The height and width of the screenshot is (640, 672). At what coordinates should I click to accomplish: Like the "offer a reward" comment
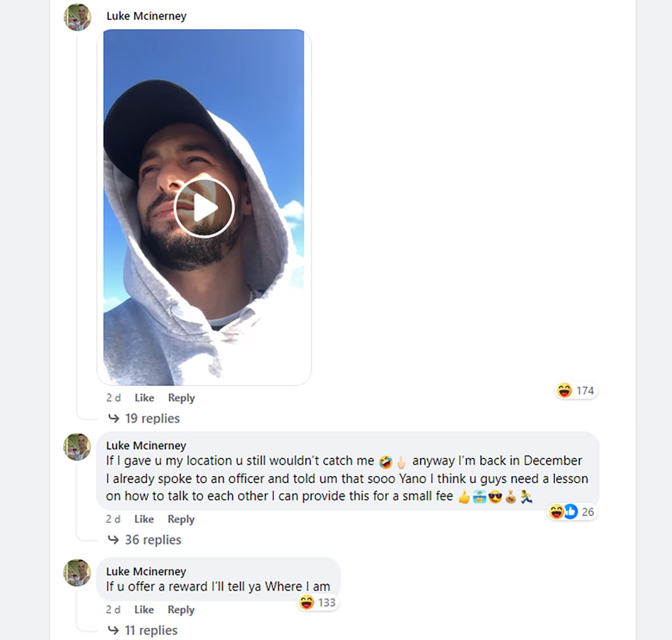[144, 610]
